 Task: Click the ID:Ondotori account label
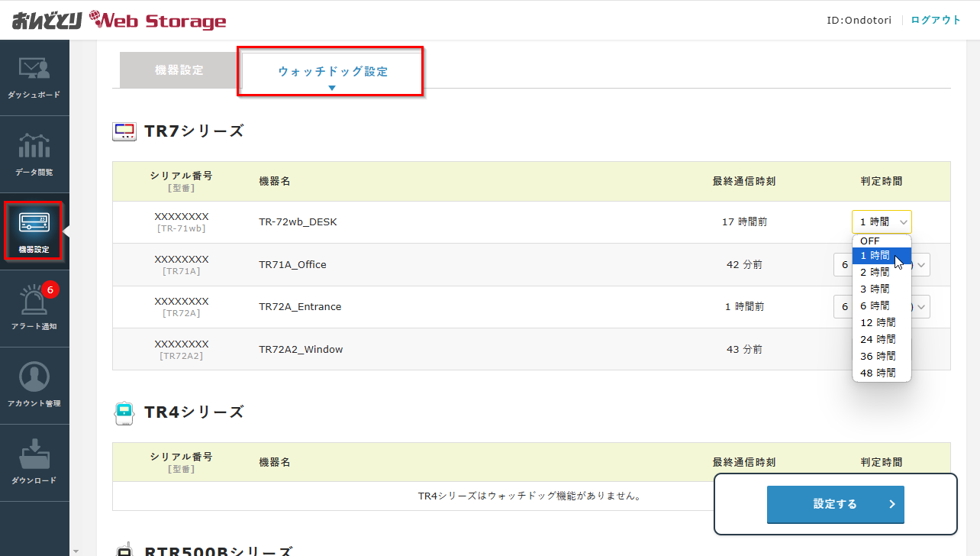coord(859,20)
